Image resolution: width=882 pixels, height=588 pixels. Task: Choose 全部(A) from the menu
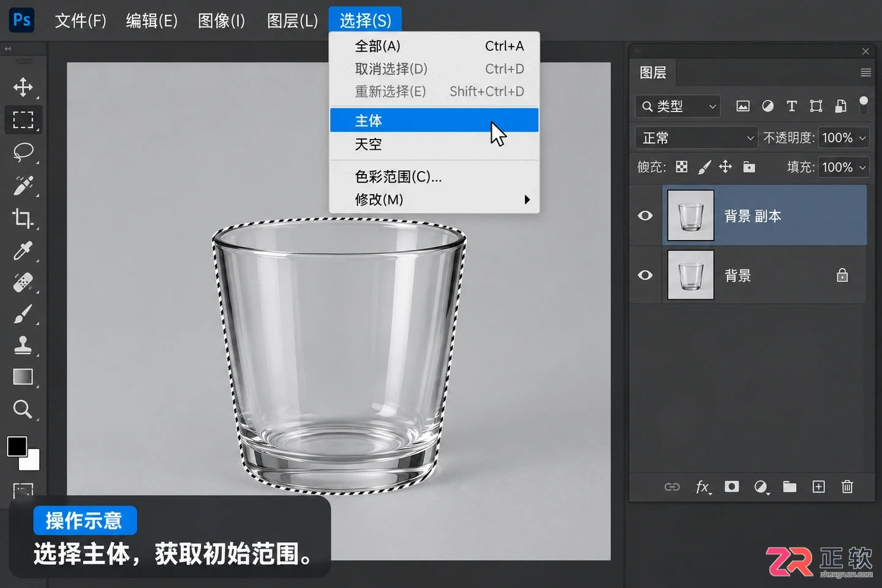(x=434, y=46)
